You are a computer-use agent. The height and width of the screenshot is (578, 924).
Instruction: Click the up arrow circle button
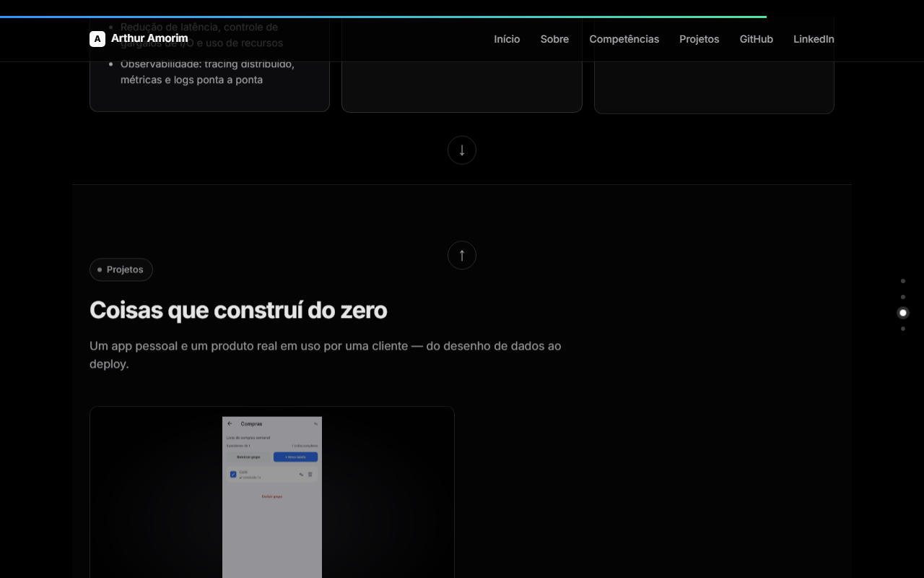coord(462,255)
